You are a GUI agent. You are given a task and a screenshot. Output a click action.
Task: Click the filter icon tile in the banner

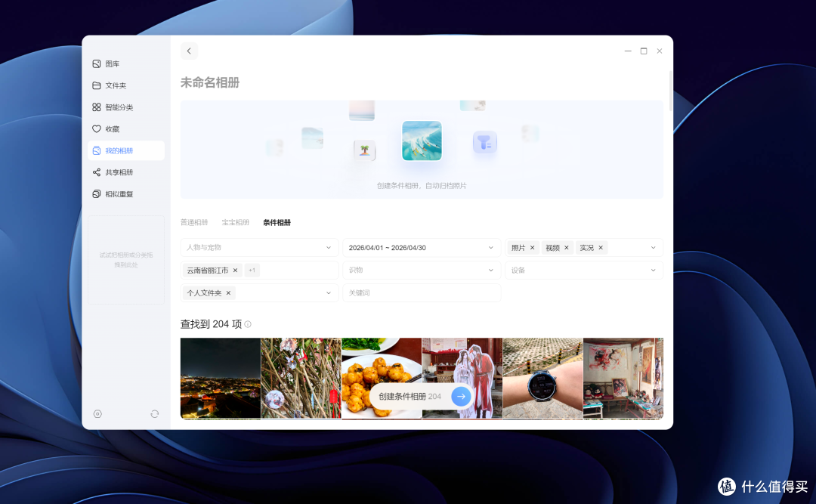pyautogui.click(x=485, y=142)
